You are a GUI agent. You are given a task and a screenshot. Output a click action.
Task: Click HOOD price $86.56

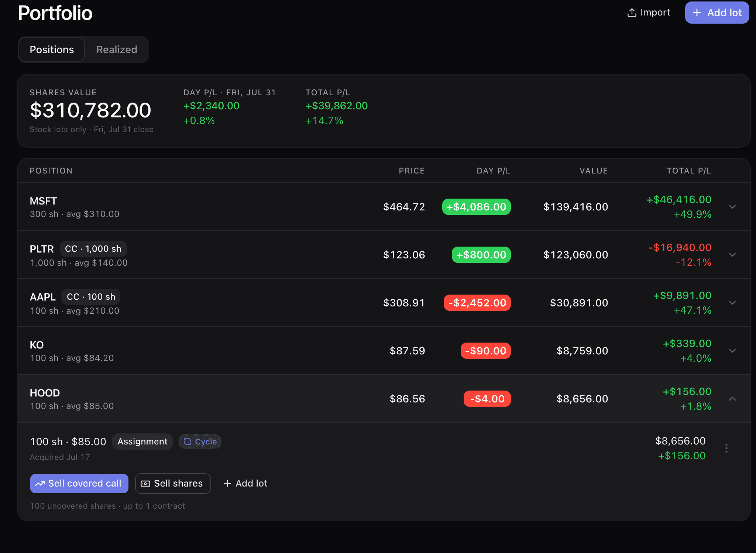(408, 399)
